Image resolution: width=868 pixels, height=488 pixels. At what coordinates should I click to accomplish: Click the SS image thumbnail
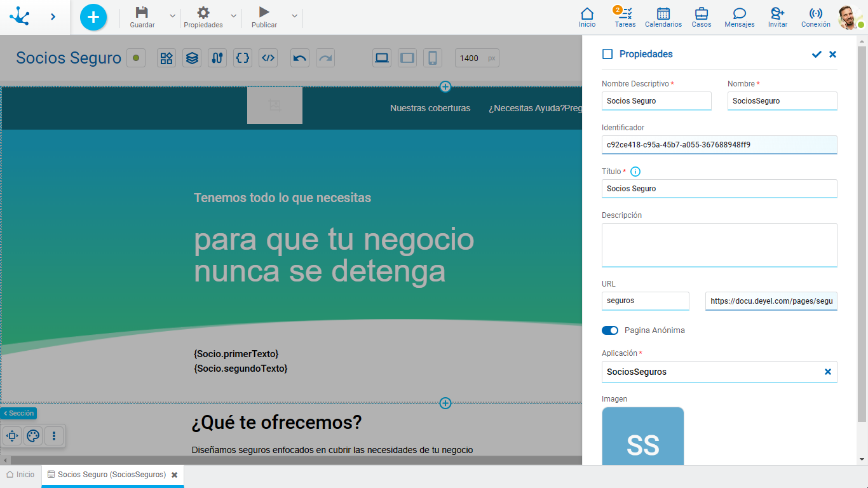(x=643, y=437)
